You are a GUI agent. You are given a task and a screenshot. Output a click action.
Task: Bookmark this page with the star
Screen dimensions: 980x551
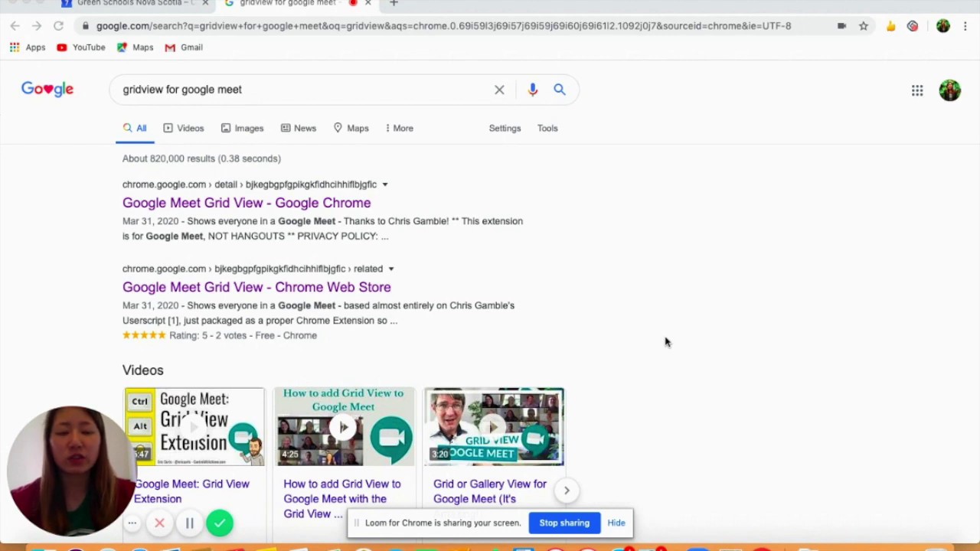pyautogui.click(x=864, y=26)
